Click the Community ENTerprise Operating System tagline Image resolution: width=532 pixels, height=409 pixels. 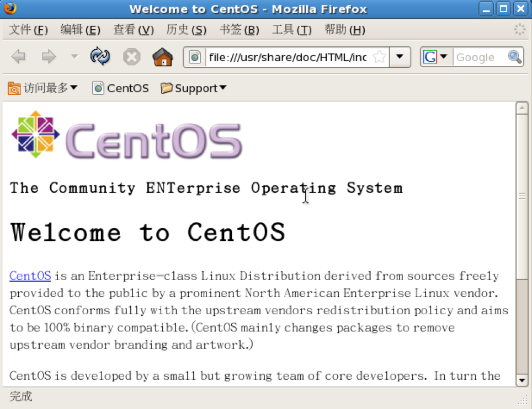pos(206,188)
